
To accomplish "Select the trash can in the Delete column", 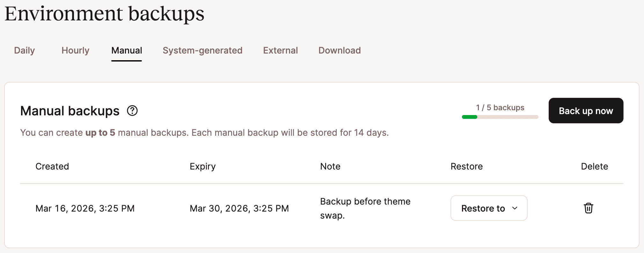I will pyautogui.click(x=588, y=208).
